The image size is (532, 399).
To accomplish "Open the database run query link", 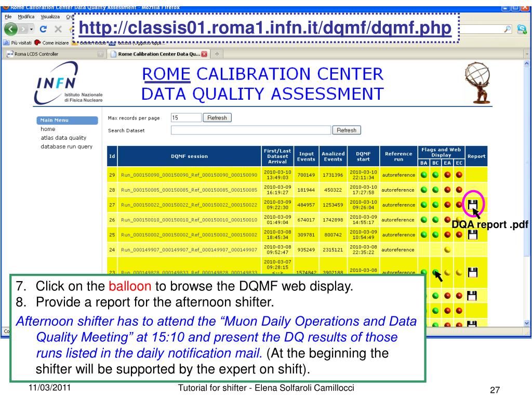I will coord(66,147).
